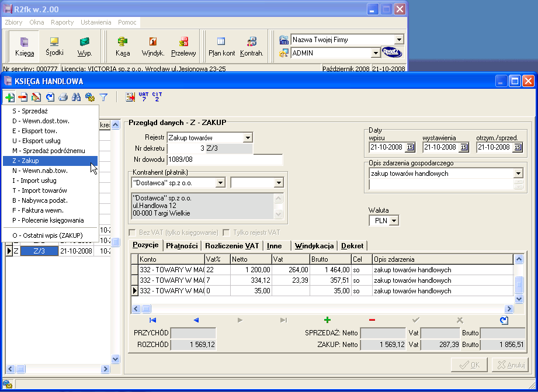Viewport: 538px width, 392px height.
Task: Click the binoculars search icon
Action: (x=76, y=98)
